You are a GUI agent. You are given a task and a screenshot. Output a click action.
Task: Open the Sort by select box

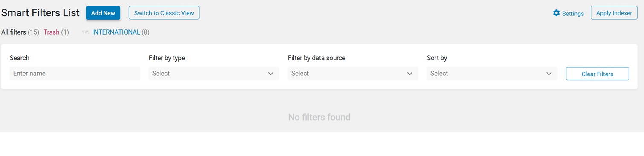(492, 74)
